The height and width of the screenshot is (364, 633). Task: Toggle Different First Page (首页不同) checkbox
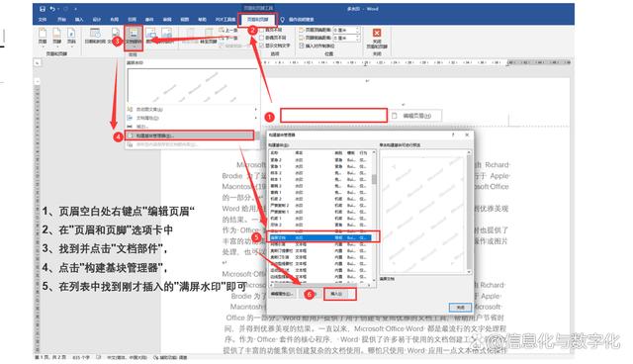click(x=261, y=30)
